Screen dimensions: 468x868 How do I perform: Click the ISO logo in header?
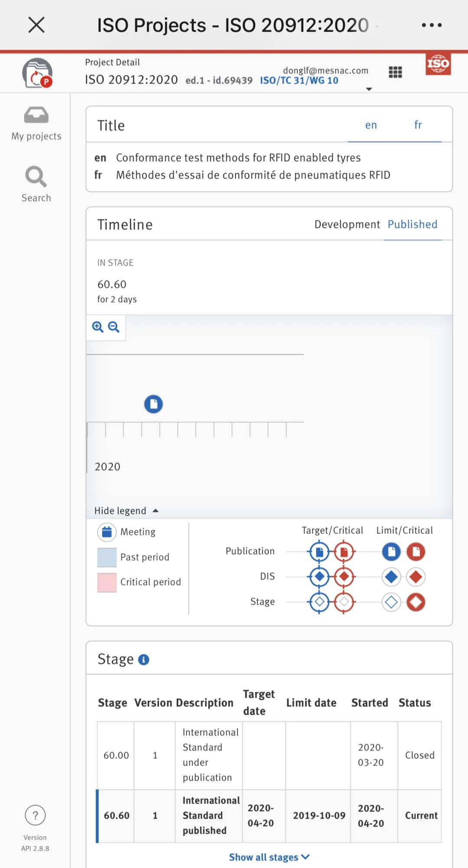(438, 64)
